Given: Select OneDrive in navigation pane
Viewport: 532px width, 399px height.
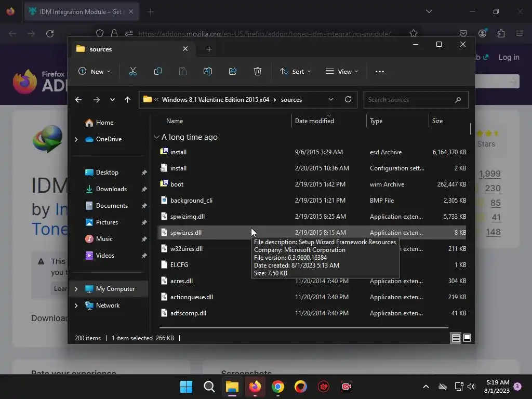Looking at the screenshot, I should tap(109, 139).
